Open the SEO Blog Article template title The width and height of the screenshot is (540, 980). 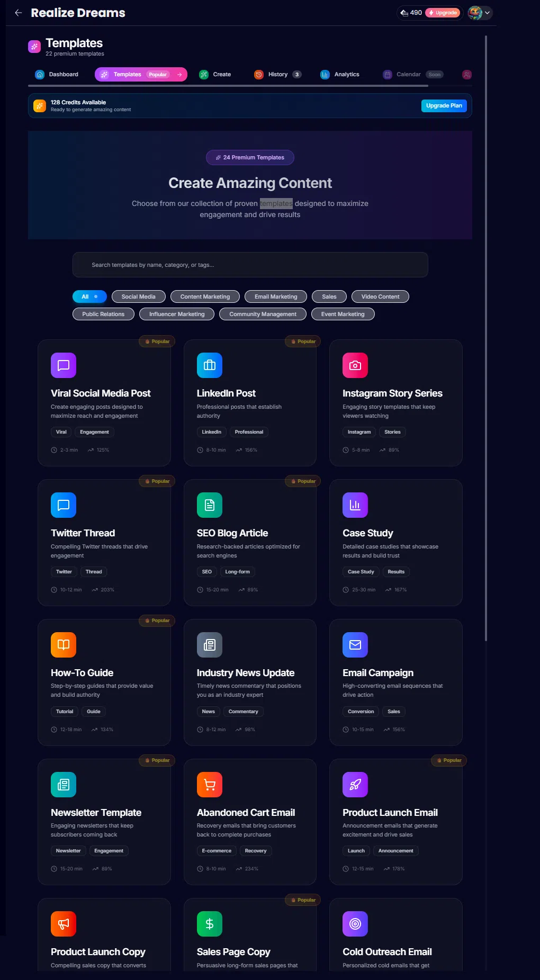tap(232, 533)
